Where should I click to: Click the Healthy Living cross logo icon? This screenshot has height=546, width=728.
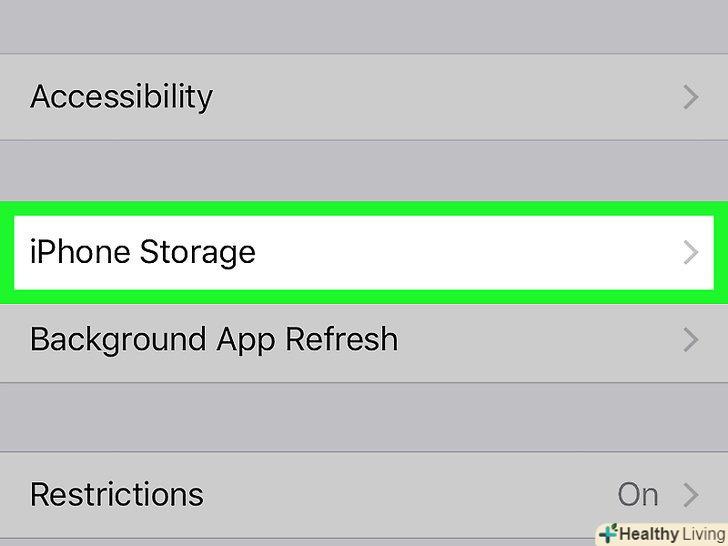[x=607, y=534]
